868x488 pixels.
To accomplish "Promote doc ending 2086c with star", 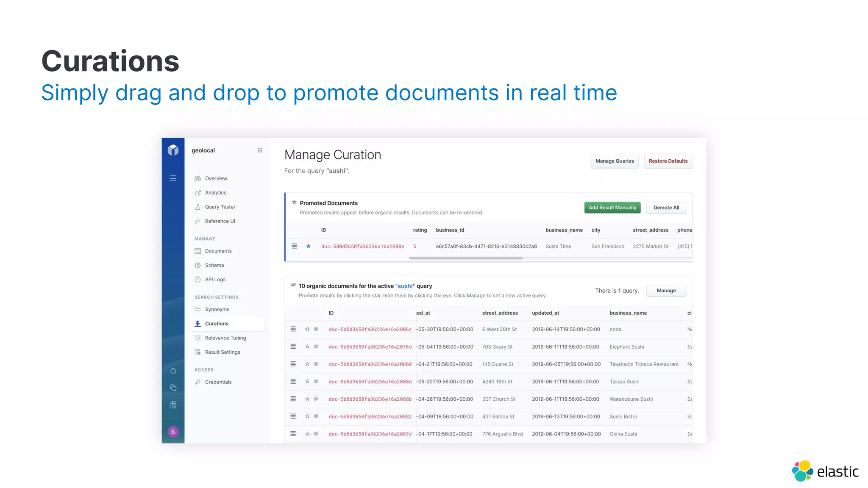I will (307, 329).
